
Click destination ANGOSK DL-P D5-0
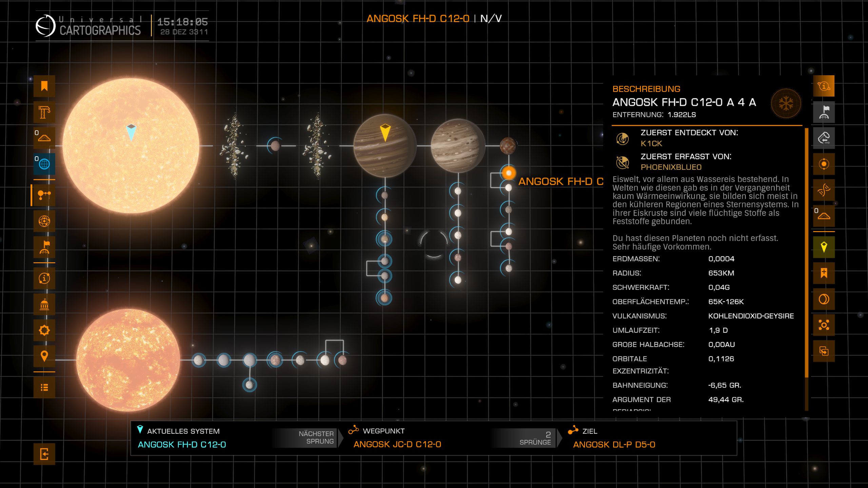tap(614, 444)
